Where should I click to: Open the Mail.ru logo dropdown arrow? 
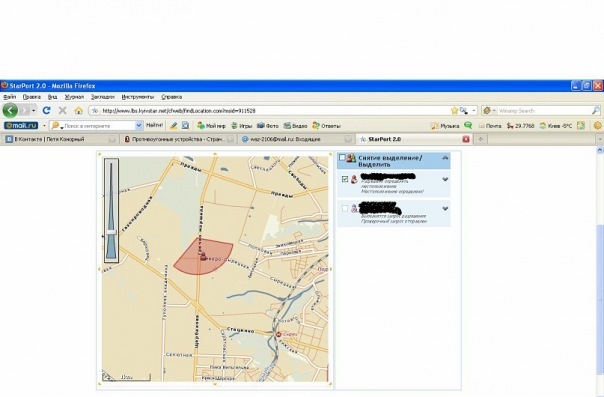[44, 126]
